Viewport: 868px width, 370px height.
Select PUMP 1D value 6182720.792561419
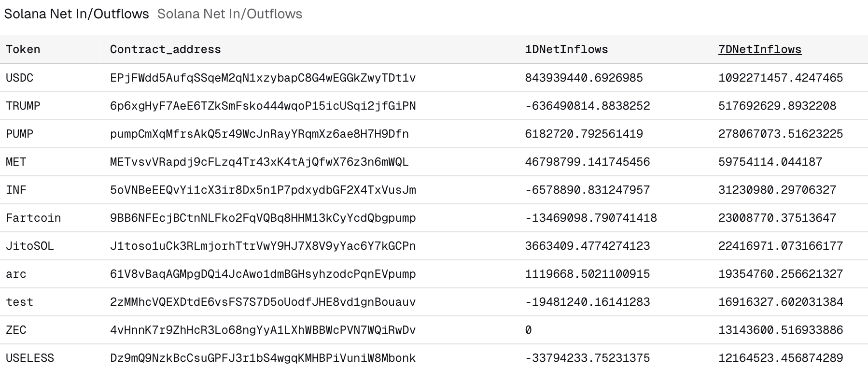tap(584, 134)
